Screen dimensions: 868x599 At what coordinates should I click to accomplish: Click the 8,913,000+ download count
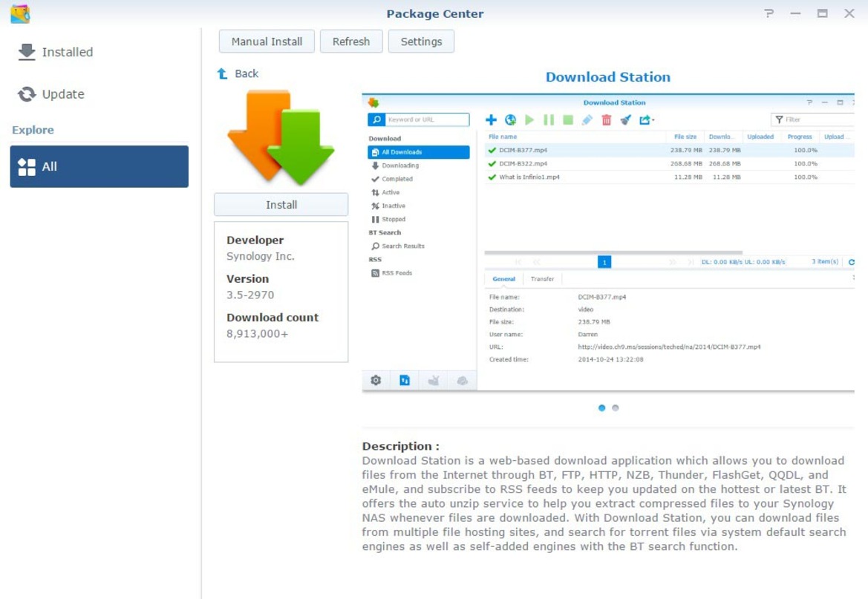tap(257, 334)
